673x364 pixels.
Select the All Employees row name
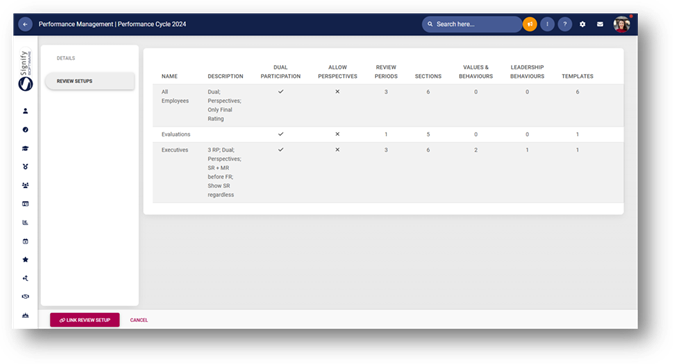coord(175,96)
